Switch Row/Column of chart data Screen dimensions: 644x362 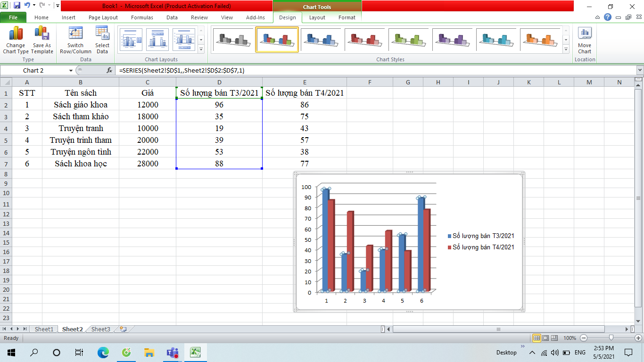[75, 40]
